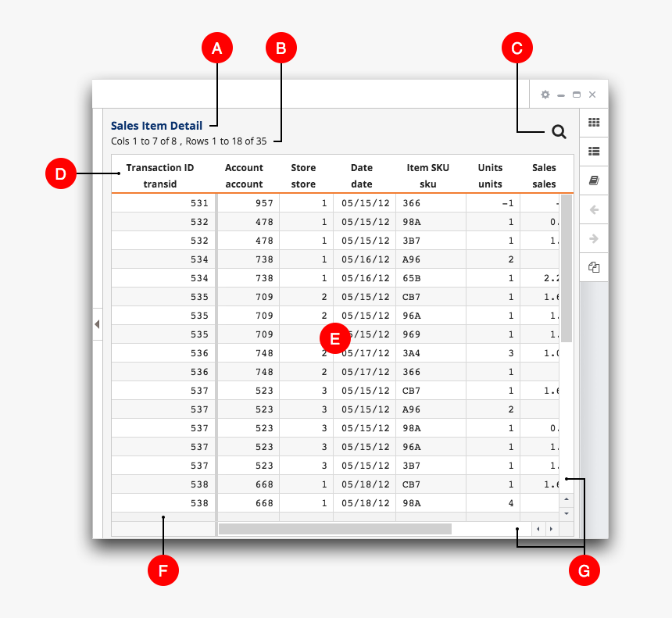Expand the collapsed left panel arrow
The image size is (672, 618).
(x=97, y=323)
